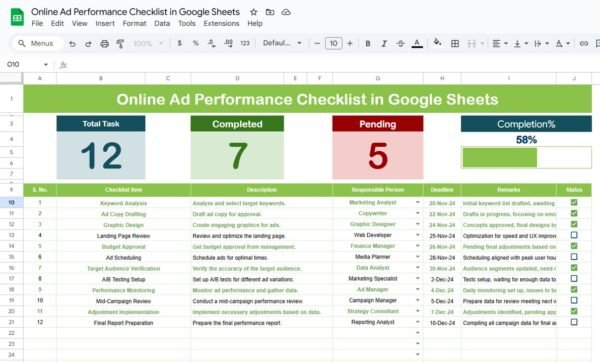Uncheck status for Target Audience Verification row
The width and height of the screenshot is (600, 363).
(x=574, y=268)
